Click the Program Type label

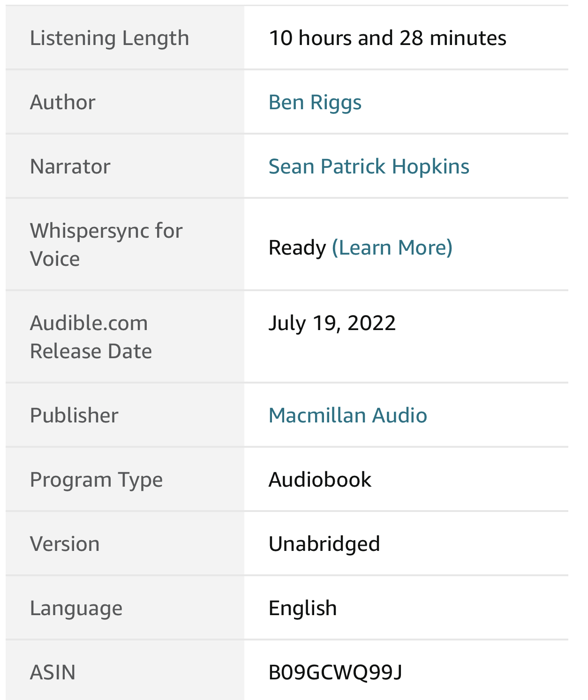(x=96, y=480)
